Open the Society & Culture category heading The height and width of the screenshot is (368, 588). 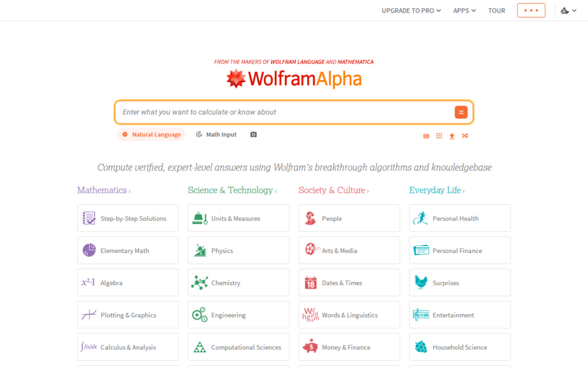click(x=334, y=190)
